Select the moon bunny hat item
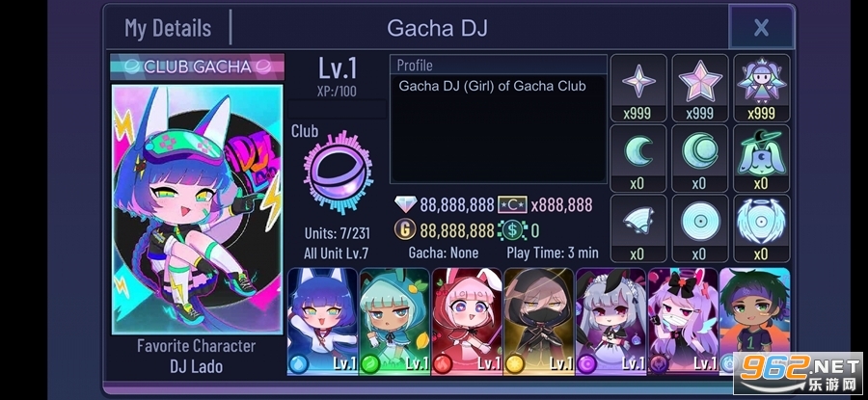The image size is (868, 400). [x=762, y=158]
